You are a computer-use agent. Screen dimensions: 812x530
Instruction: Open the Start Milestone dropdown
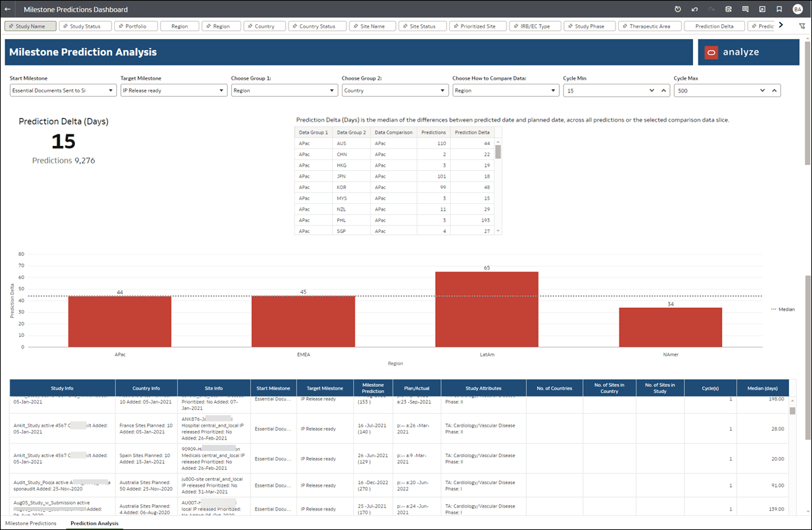coord(62,90)
